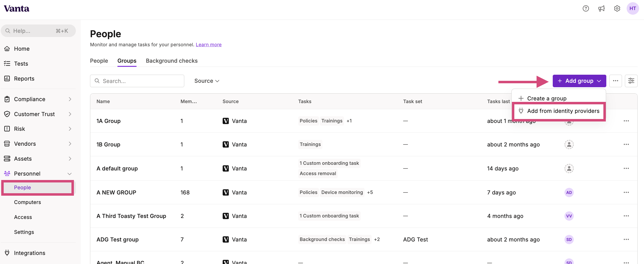Click the Source column header
The width and height of the screenshot is (644, 264).
[x=230, y=101]
